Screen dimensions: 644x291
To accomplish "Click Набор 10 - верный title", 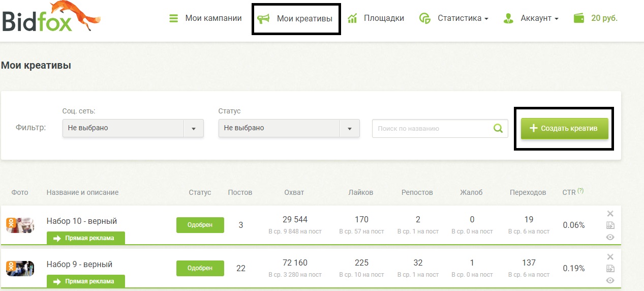I will (x=82, y=221).
